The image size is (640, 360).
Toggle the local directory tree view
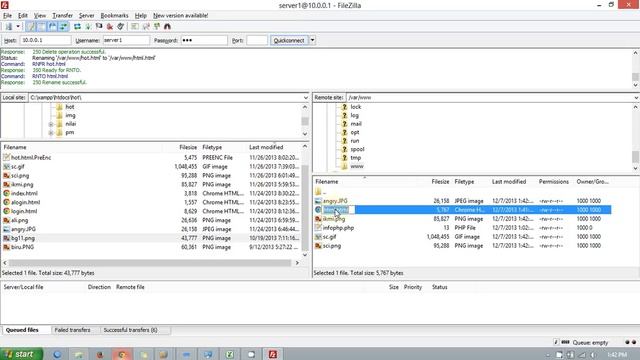pos(42,27)
